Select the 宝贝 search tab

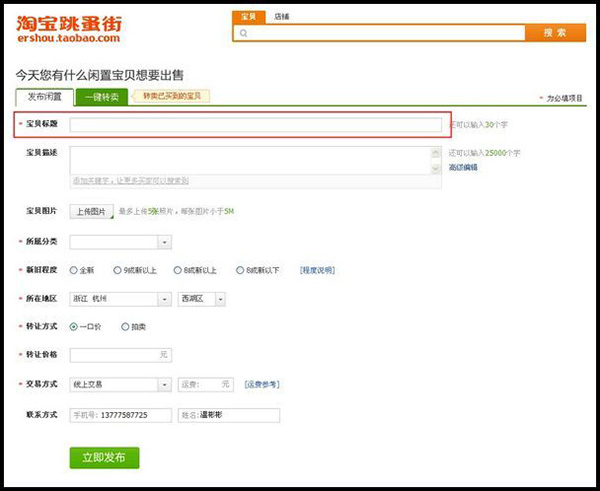tap(250, 17)
